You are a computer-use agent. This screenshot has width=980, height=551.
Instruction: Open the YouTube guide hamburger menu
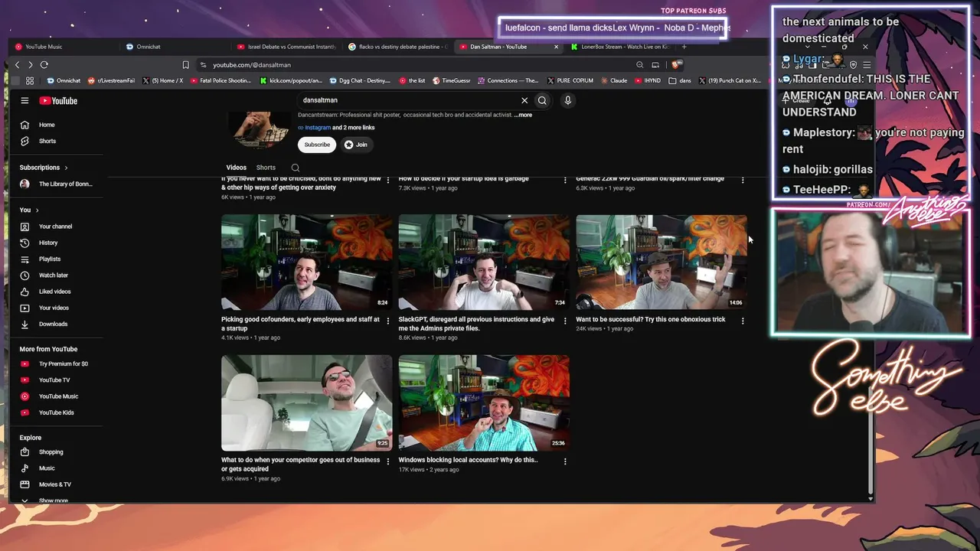coord(24,100)
